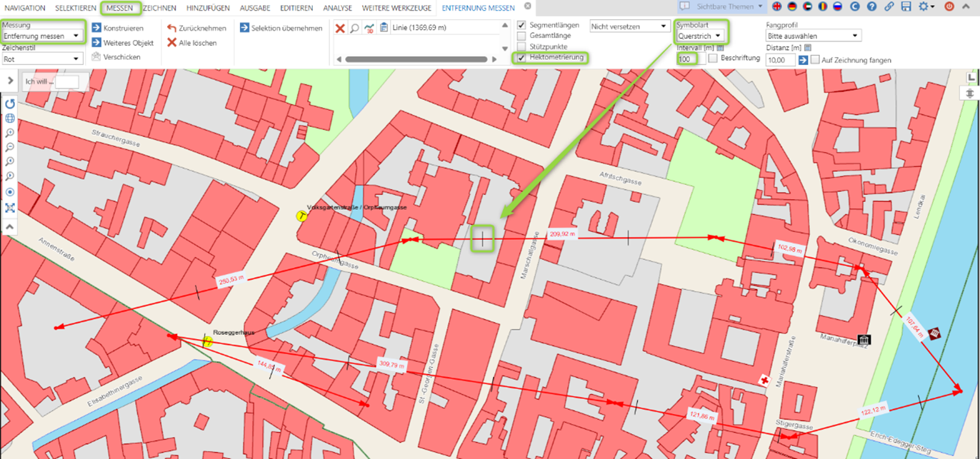Click the globe full extent icon

tap(10, 118)
